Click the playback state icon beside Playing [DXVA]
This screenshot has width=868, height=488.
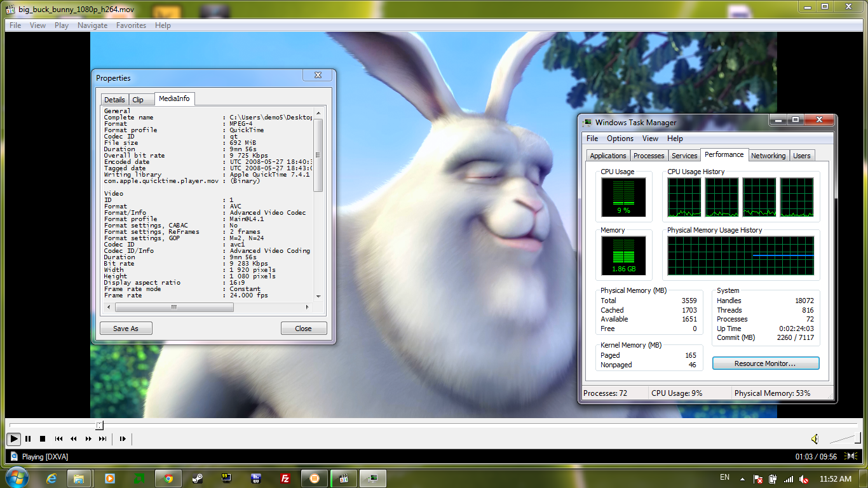14,456
